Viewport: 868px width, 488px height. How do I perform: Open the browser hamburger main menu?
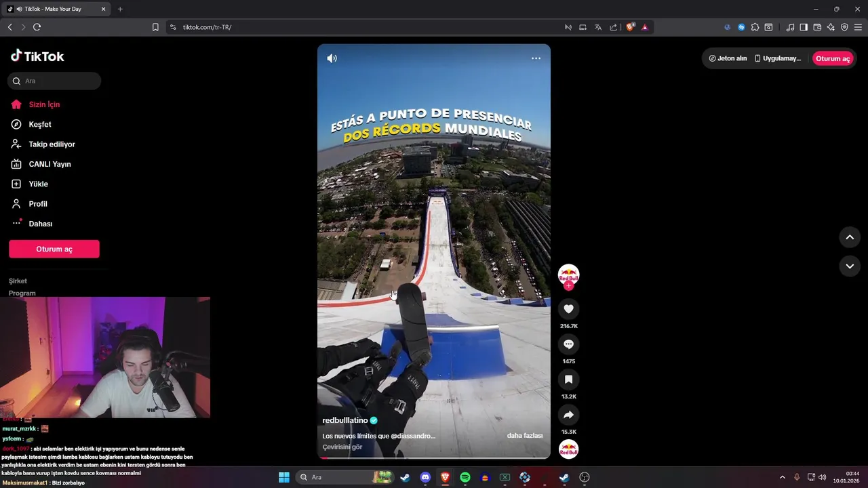(858, 27)
